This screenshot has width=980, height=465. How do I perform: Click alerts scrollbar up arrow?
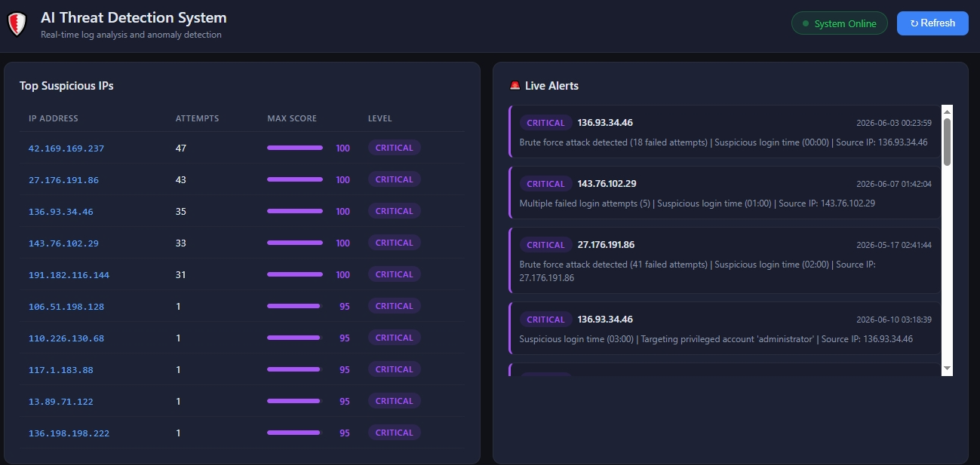coord(948,111)
